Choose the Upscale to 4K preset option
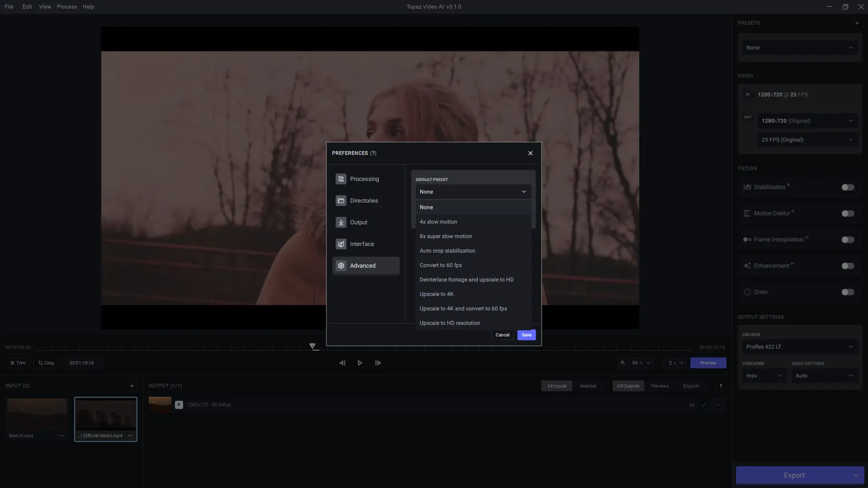The image size is (868, 488). [436, 294]
